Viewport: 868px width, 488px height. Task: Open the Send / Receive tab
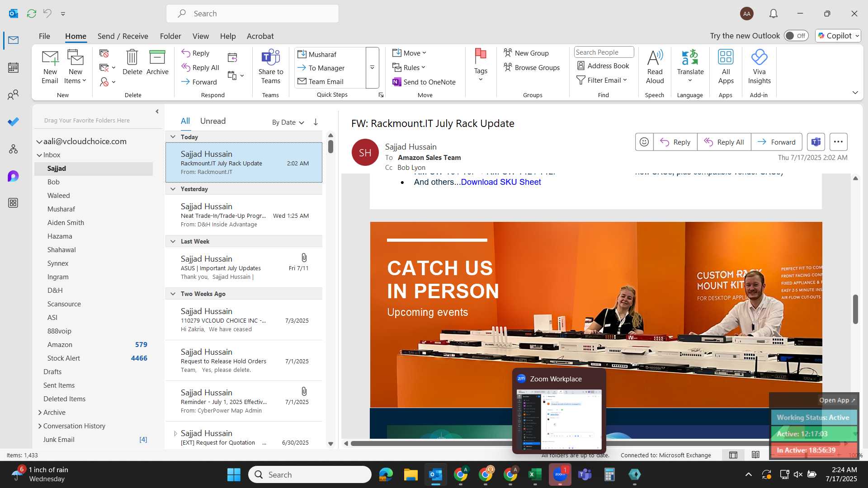(x=123, y=36)
